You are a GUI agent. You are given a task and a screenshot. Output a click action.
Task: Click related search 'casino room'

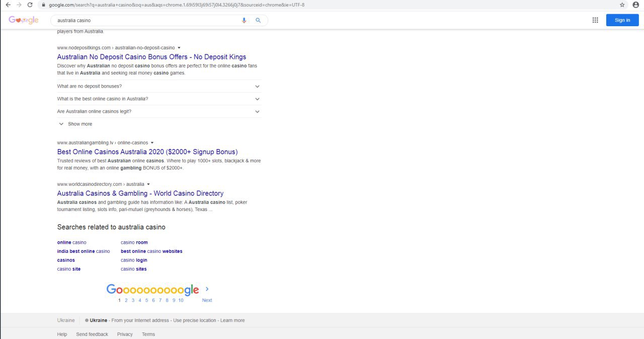click(134, 242)
